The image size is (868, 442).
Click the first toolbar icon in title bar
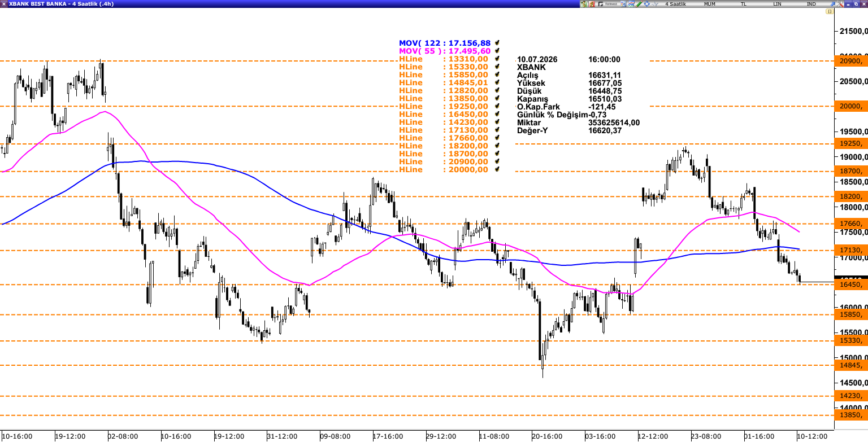click(x=584, y=4)
